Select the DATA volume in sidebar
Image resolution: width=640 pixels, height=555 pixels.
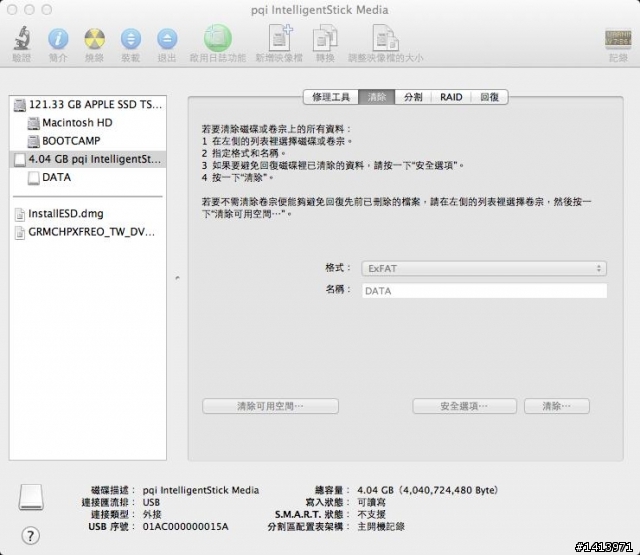(88, 178)
